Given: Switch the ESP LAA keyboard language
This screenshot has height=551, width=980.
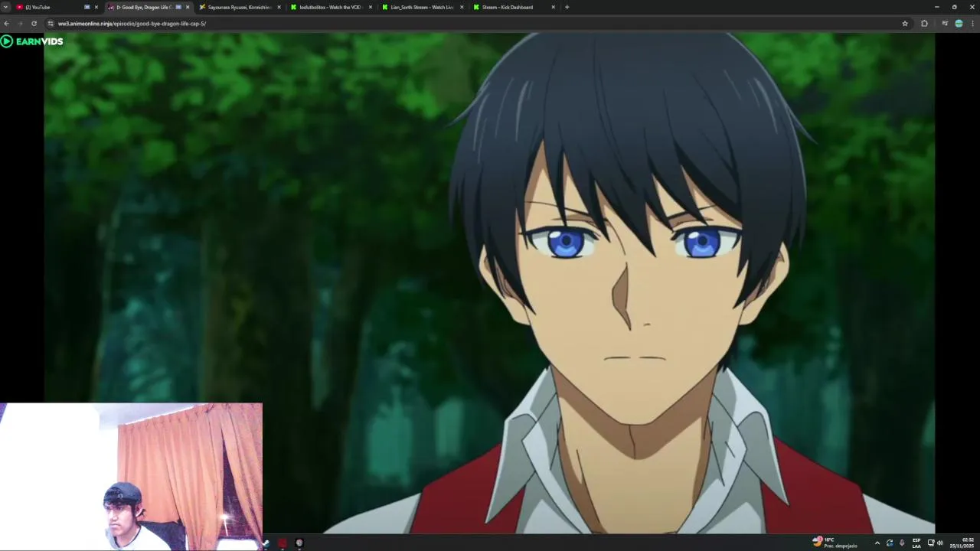Looking at the screenshot, I should (x=916, y=543).
